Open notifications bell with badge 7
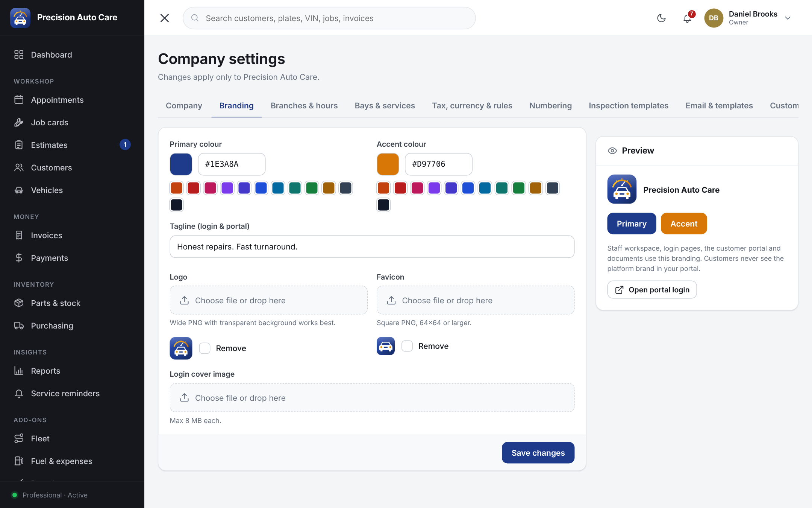 coord(688,18)
